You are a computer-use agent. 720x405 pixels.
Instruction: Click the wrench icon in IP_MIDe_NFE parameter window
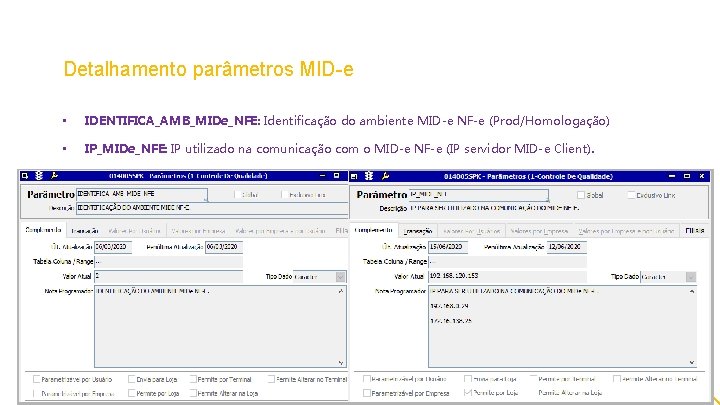point(385,176)
